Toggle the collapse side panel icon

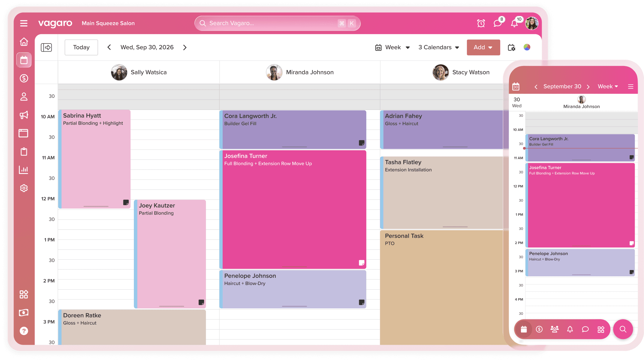pos(46,47)
